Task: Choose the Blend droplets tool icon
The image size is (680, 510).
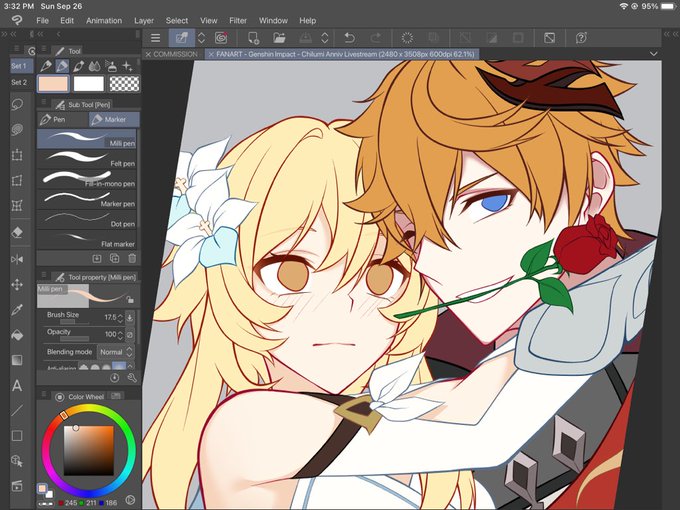Action: (x=95, y=66)
